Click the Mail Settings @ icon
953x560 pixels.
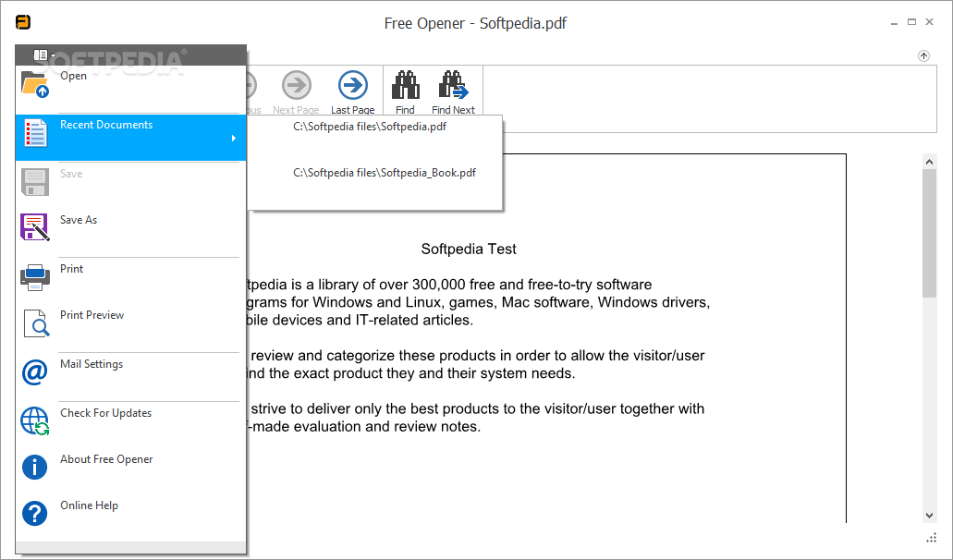(x=34, y=371)
